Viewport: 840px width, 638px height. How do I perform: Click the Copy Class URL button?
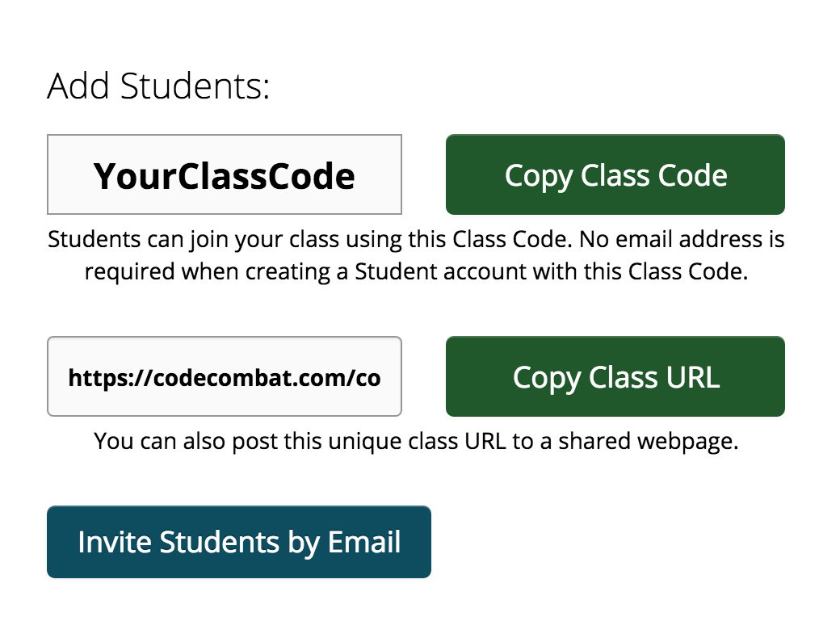pos(615,376)
